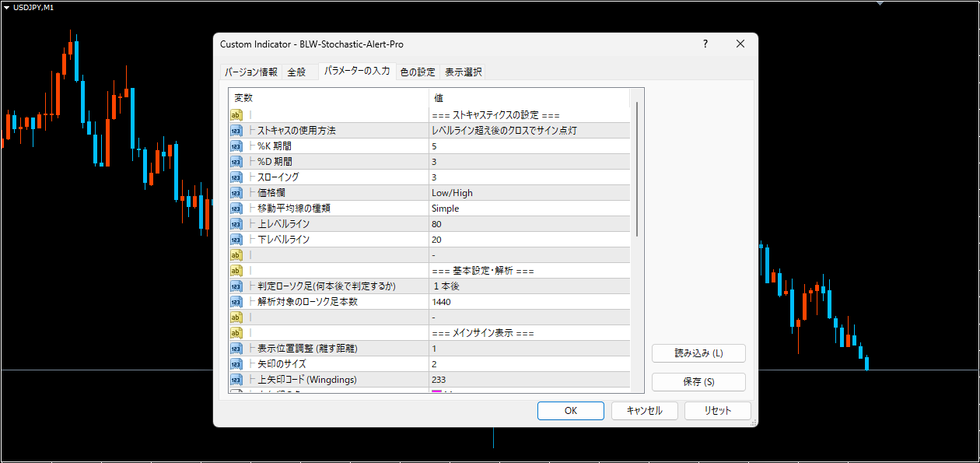Screen dimensions: 980x463
Task: Click the string icon for メインサイン表示 header
Action: pyautogui.click(x=236, y=333)
